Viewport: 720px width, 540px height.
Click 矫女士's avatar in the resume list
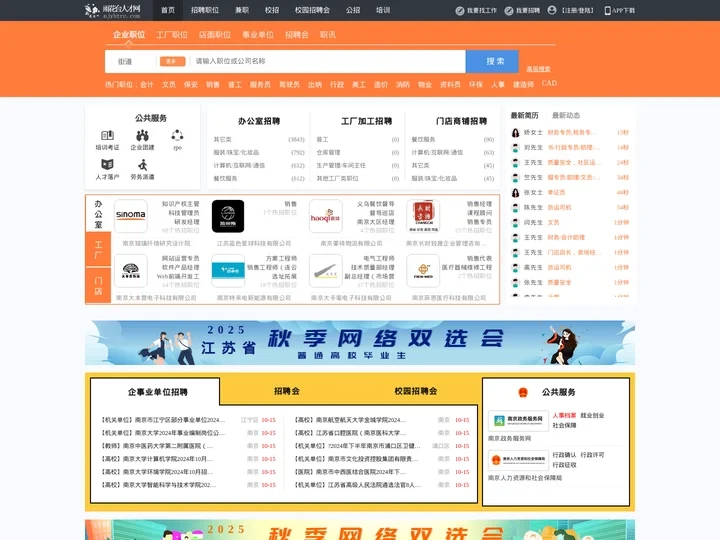pyautogui.click(x=516, y=133)
